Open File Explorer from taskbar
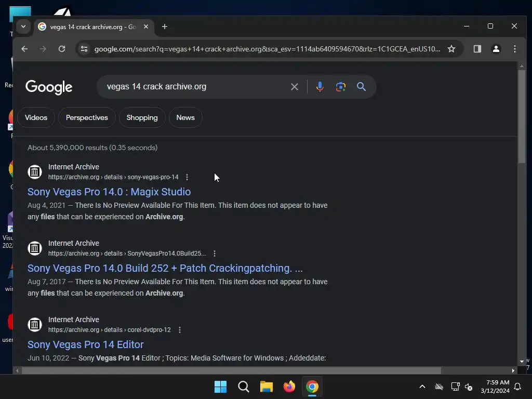532x399 pixels. (267, 387)
